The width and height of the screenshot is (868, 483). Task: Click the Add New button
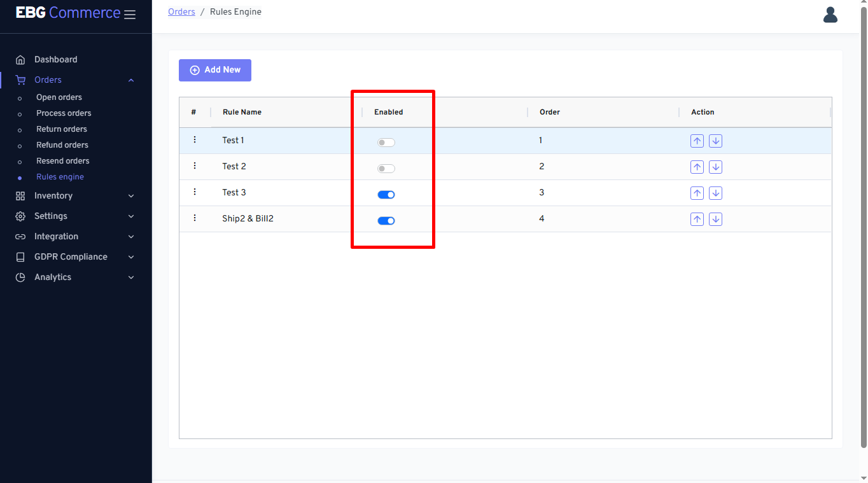(x=215, y=70)
